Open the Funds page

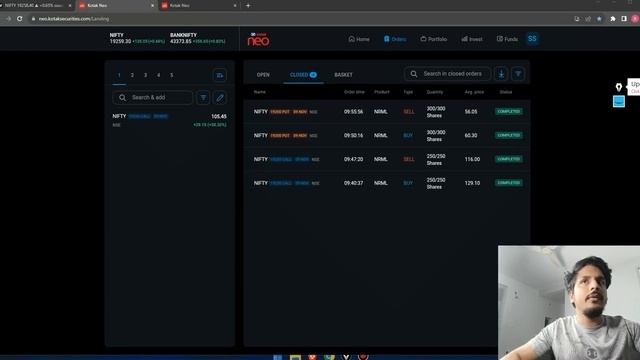(507, 39)
